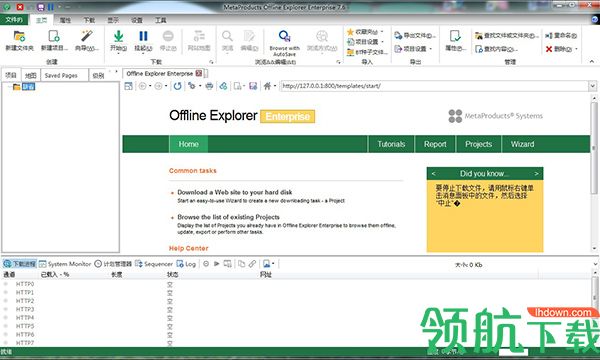Click Find file or folder icon
The width and height of the screenshot is (600, 360).
478,35
